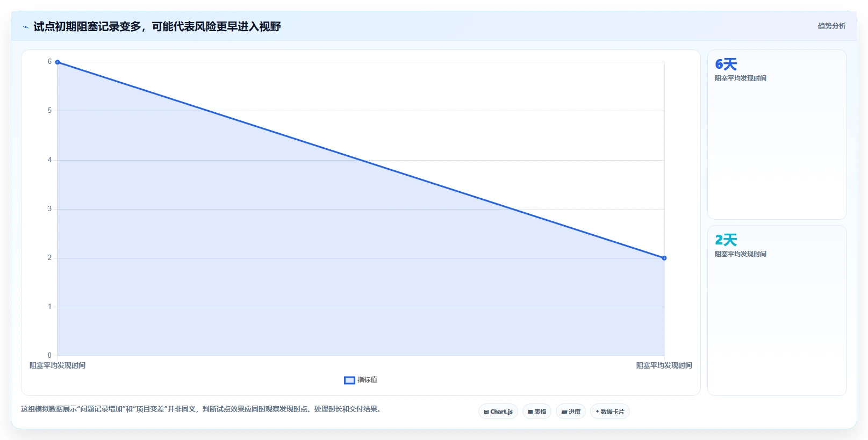Click the 表格 tag icon
The image size is (868, 440).
pos(530,412)
